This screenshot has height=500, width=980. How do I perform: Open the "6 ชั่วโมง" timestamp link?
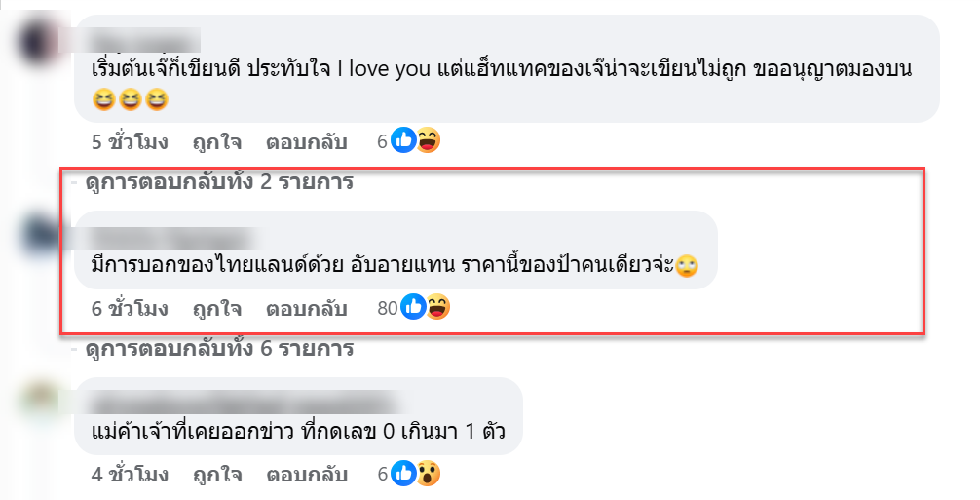[130, 309]
